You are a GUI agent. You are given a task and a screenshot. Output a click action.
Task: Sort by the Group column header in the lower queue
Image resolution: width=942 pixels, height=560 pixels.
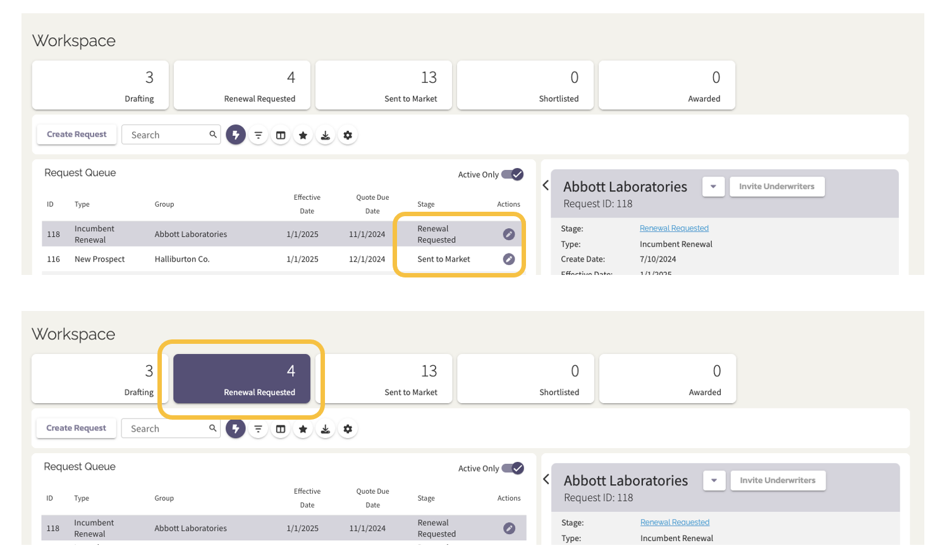point(164,498)
